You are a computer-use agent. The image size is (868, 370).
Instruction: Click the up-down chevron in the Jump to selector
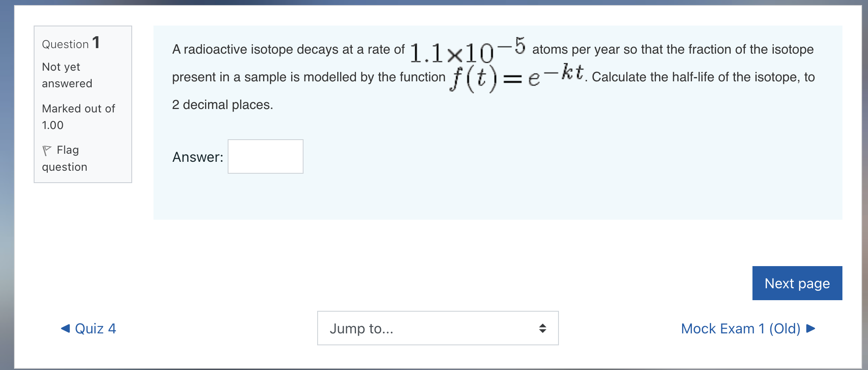point(543,328)
